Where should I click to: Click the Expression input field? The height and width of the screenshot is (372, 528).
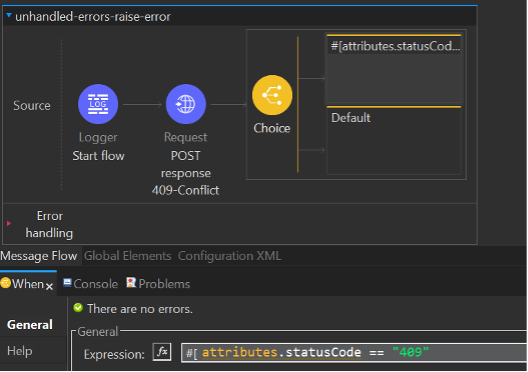click(354, 353)
